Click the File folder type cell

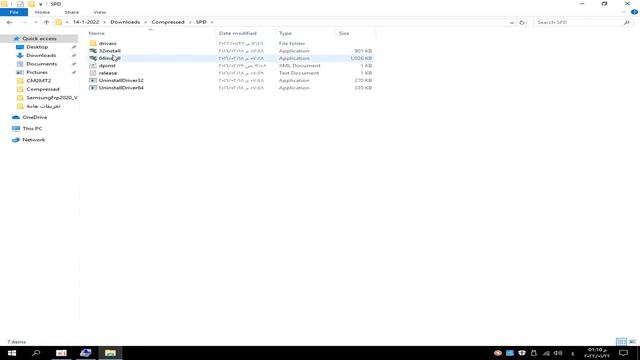pos(292,43)
